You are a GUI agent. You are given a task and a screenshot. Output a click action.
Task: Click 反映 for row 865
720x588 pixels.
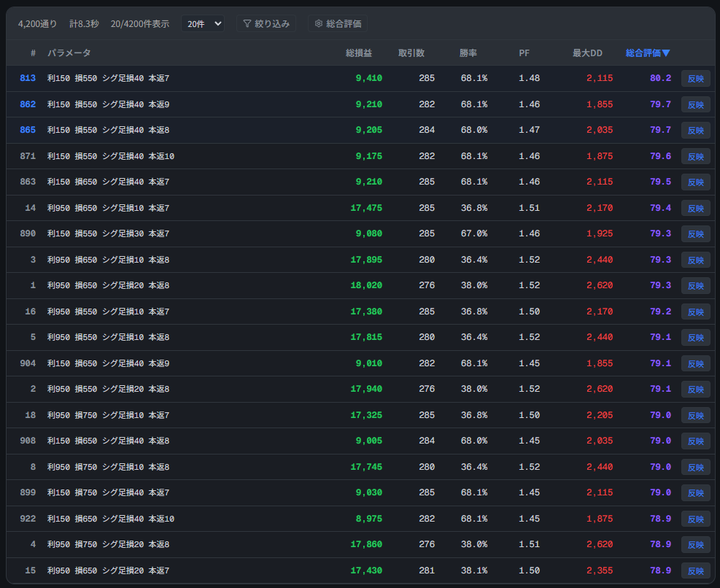point(696,131)
